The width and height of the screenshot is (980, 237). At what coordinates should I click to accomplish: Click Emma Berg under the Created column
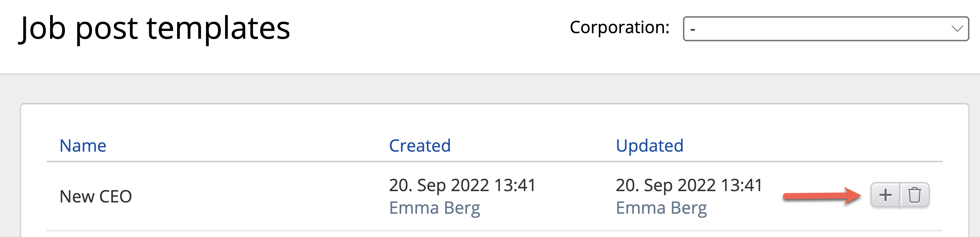coord(434,208)
